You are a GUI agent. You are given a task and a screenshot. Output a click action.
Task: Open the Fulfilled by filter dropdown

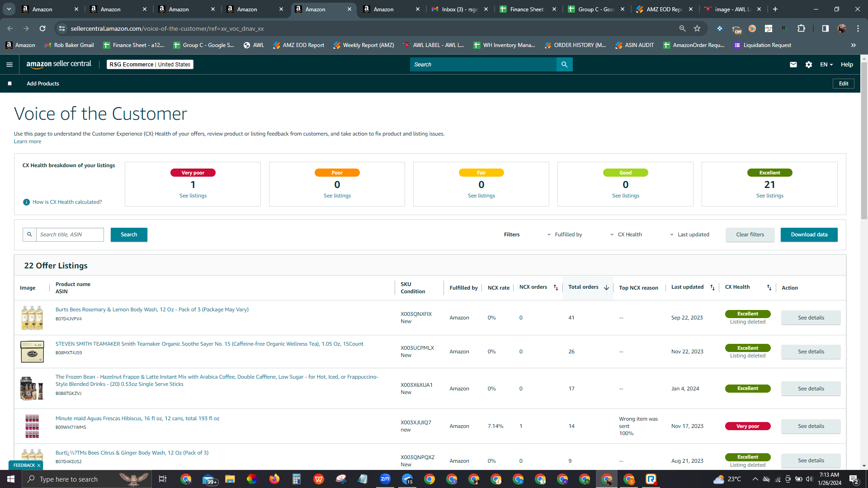[565, 235]
